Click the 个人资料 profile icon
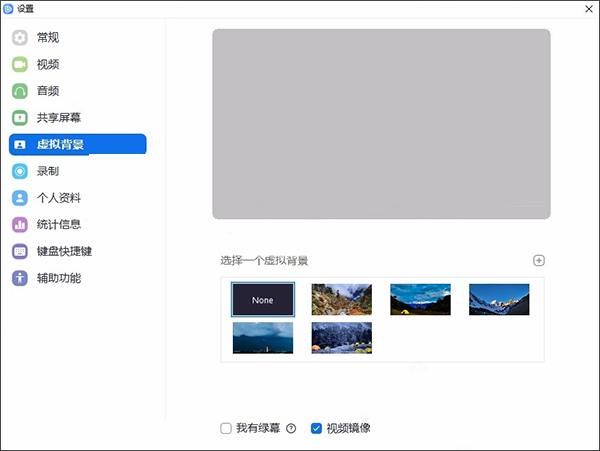 [x=20, y=198]
